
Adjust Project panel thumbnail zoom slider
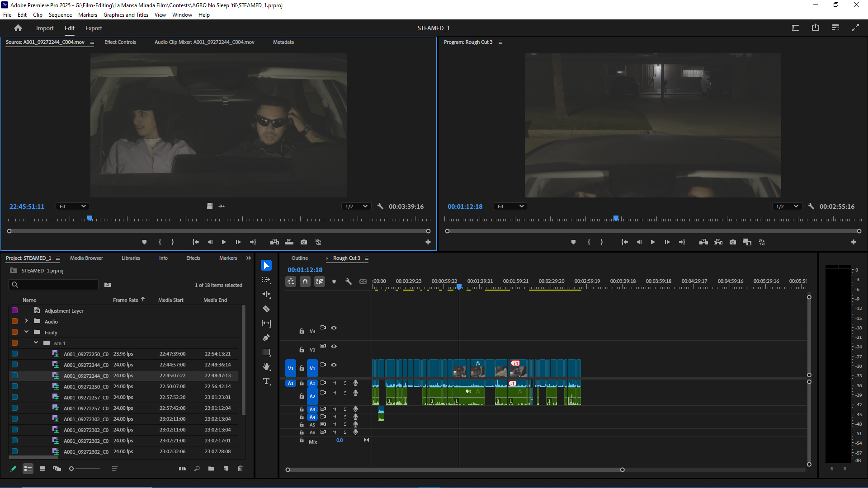[x=71, y=469]
